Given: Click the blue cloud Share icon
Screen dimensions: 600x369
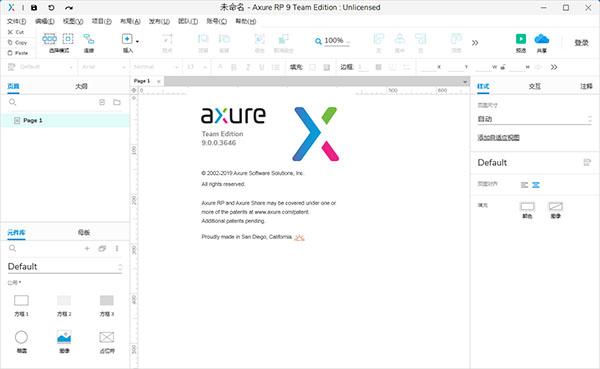Looking at the screenshot, I should 541,39.
